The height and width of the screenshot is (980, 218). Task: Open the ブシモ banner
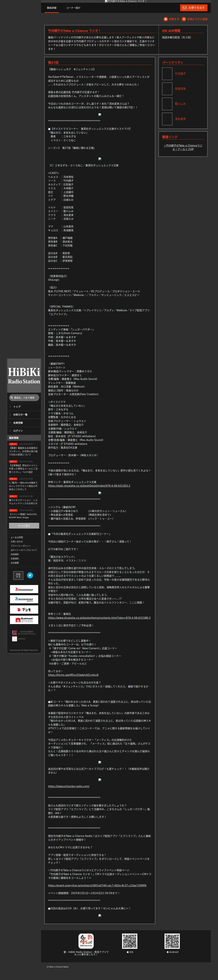(24, 609)
